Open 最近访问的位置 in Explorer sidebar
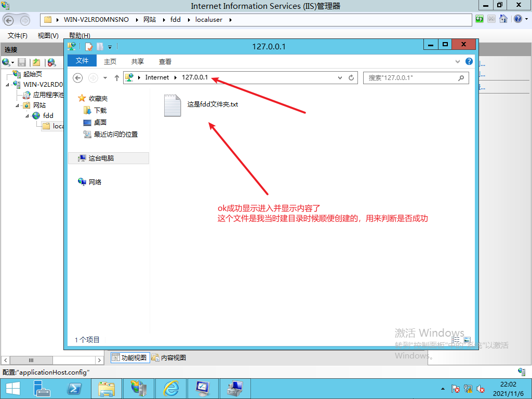The height and width of the screenshot is (399, 532). (x=116, y=135)
